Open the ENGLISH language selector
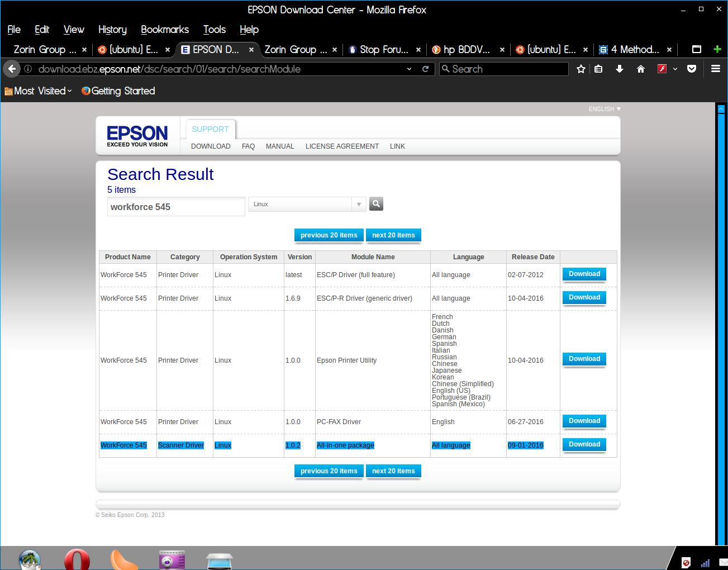Viewport: 728px width, 570px height. [x=605, y=109]
